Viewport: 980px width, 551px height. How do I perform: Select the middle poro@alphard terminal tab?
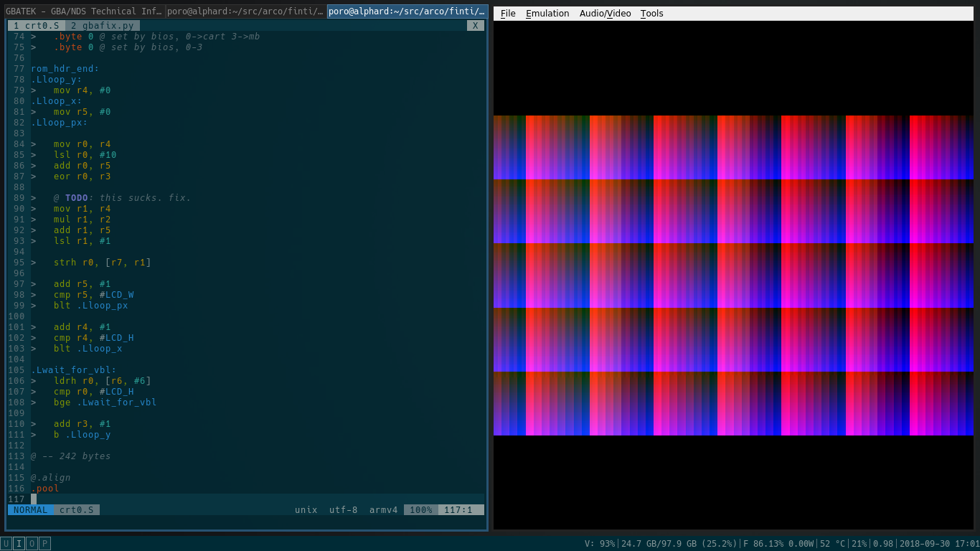tap(246, 11)
